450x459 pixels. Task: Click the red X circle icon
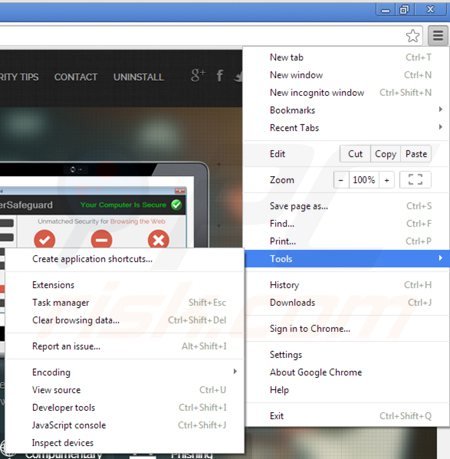(x=158, y=239)
